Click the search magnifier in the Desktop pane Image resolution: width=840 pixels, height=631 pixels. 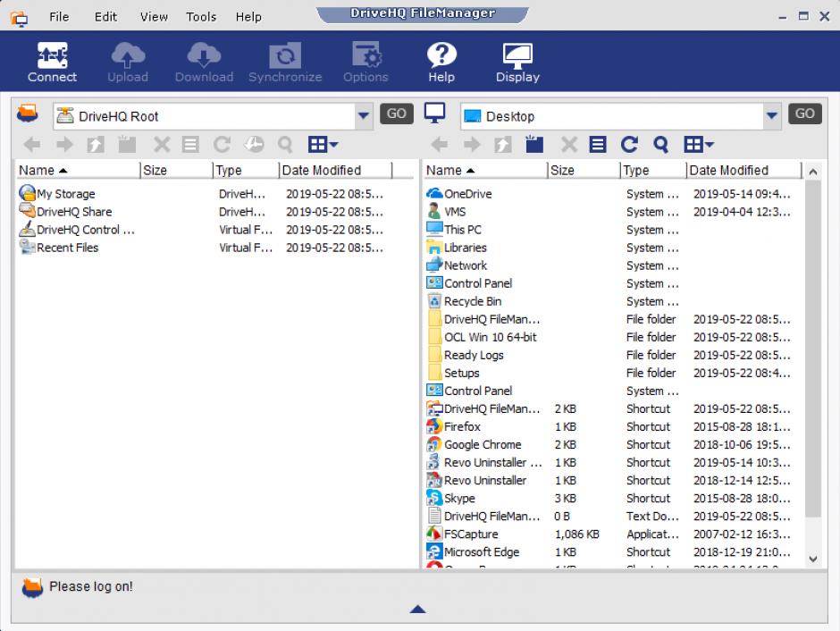pos(660,145)
